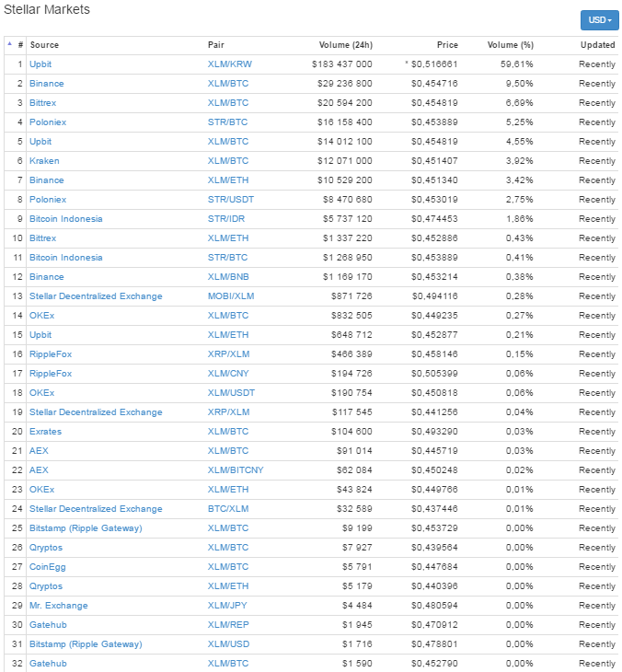Sort table by Source column header
Image resolution: width=622 pixels, height=672 pixels.
(x=44, y=45)
